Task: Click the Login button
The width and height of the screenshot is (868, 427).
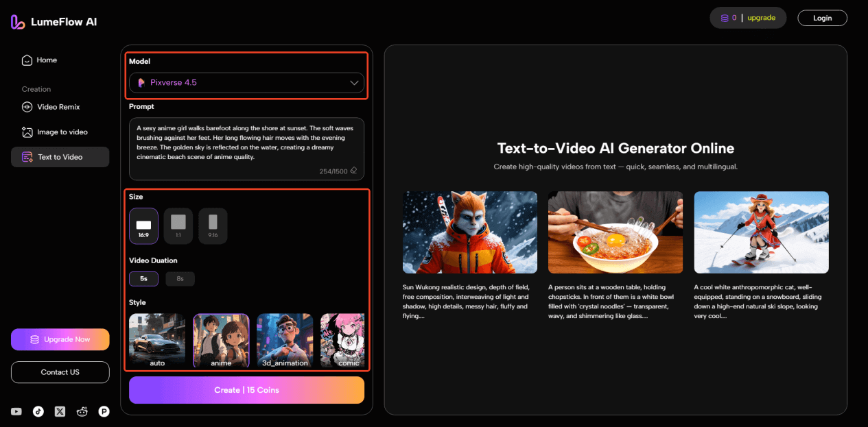Action: (x=822, y=18)
